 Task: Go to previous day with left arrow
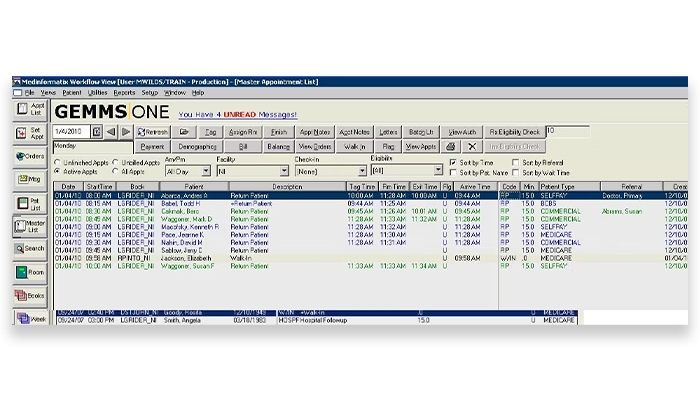pos(111,132)
